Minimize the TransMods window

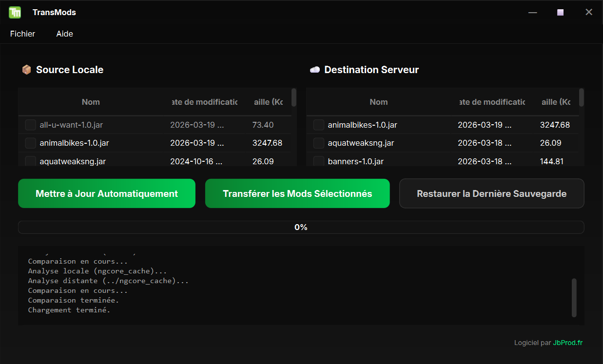coord(533,12)
